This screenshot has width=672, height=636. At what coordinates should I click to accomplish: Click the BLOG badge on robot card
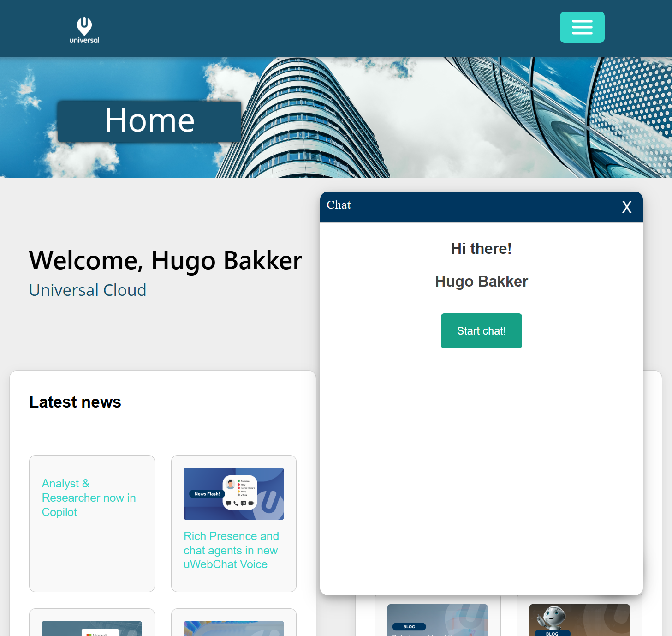[552, 633]
